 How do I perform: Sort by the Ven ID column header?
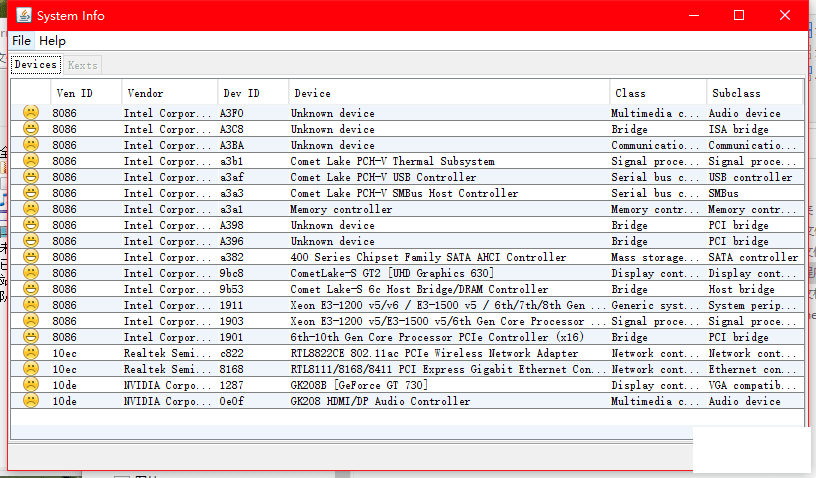86,93
